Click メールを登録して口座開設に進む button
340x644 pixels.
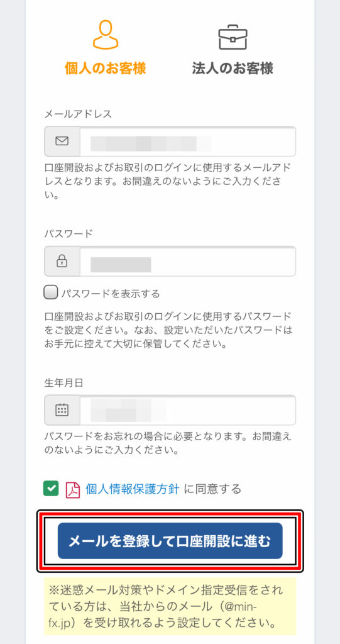(170, 541)
